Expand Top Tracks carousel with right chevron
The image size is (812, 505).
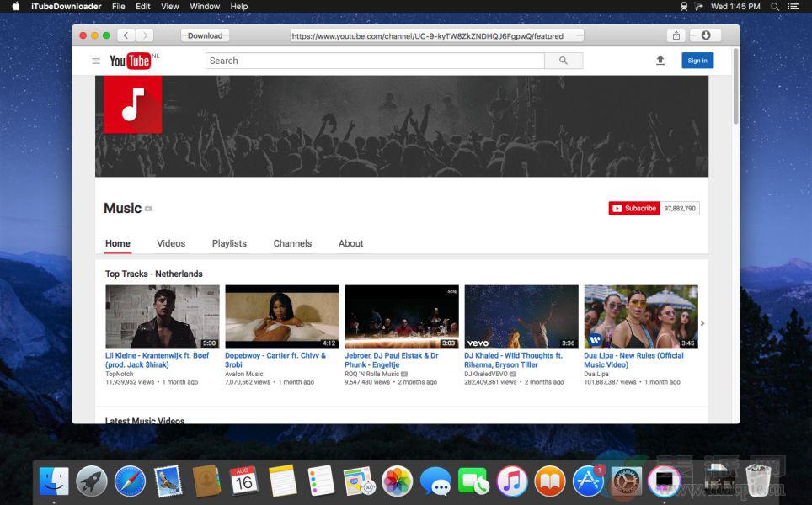click(x=702, y=323)
